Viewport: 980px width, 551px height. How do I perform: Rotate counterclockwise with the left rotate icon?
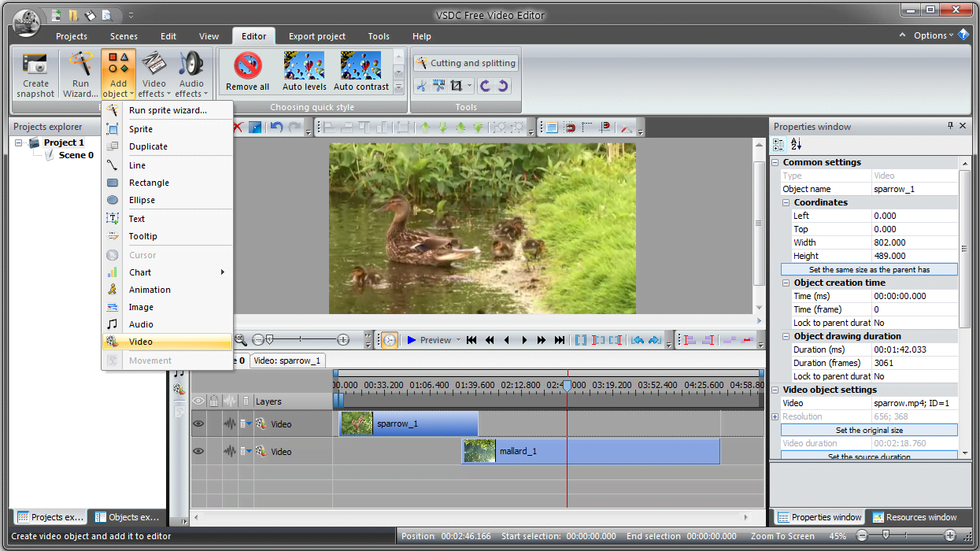pos(485,86)
